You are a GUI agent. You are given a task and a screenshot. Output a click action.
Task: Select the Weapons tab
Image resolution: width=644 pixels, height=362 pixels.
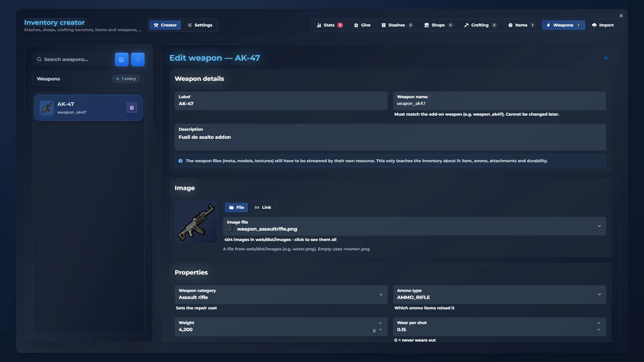(563, 25)
